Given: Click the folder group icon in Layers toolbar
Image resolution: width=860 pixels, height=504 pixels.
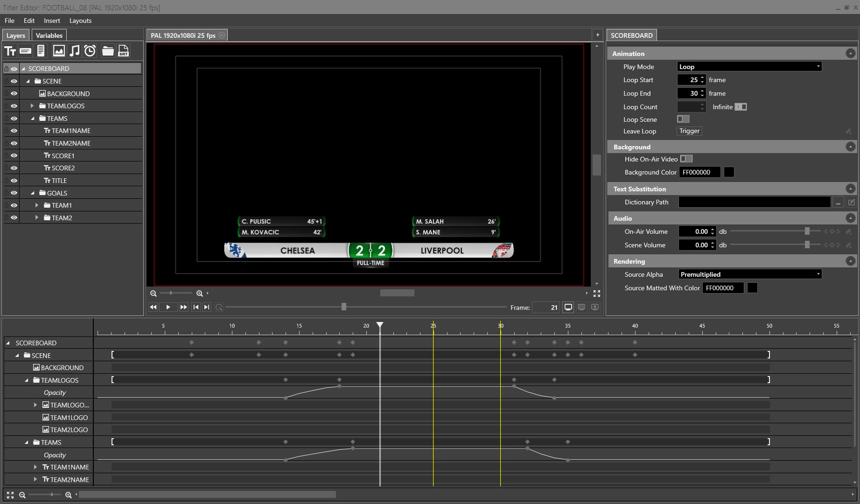Looking at the screenshot, I should pos(108,51).
